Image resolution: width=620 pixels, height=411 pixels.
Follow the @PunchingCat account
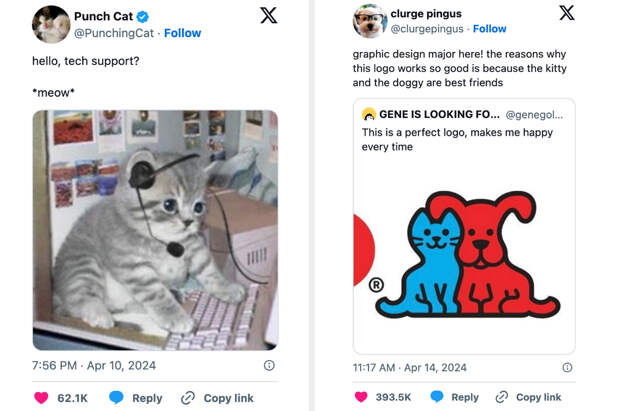click(182, 33)
